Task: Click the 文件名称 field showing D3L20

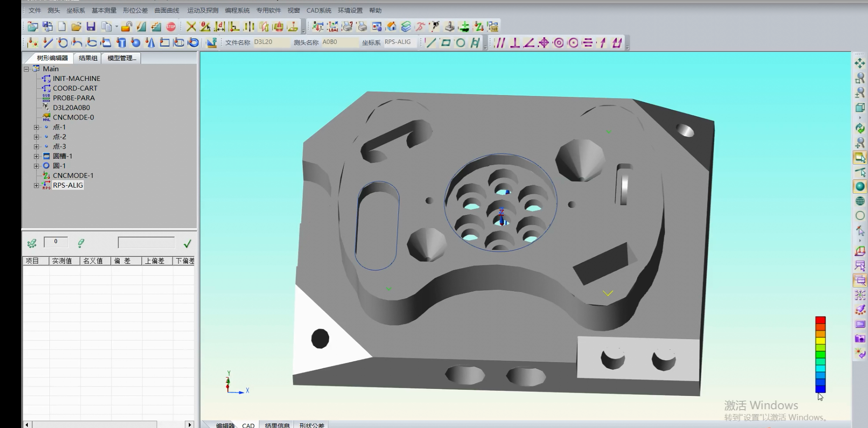Action: click(x=272, y=42)
